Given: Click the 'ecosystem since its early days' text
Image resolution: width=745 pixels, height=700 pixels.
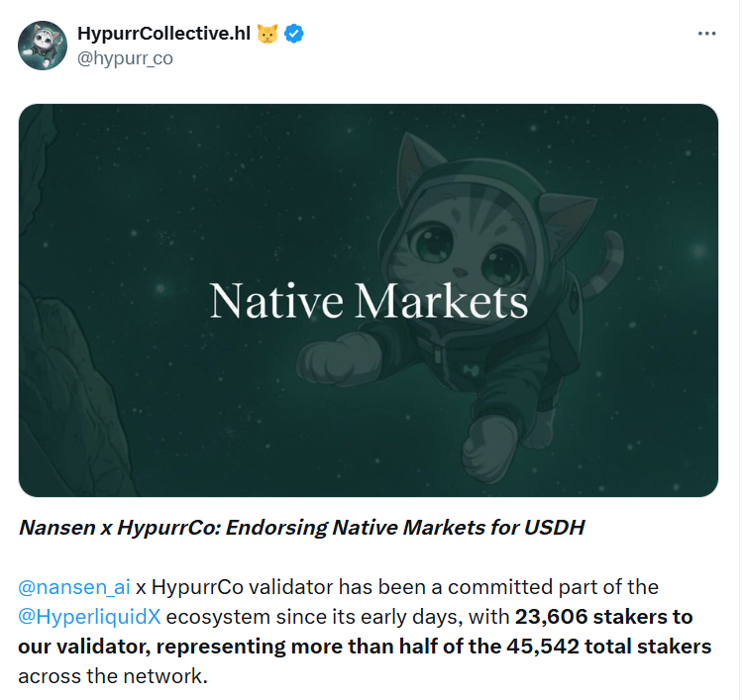Looking at the screenshot, I should [314, 617].
